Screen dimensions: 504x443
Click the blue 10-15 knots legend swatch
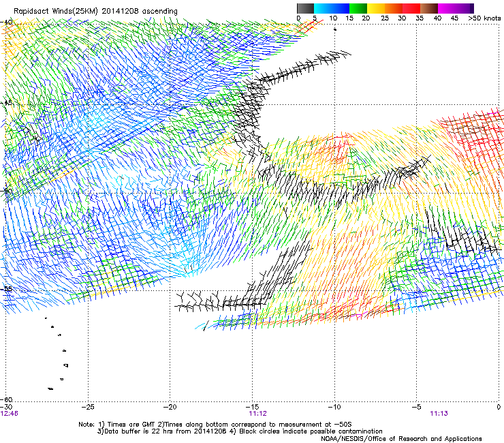coord(341,8)
